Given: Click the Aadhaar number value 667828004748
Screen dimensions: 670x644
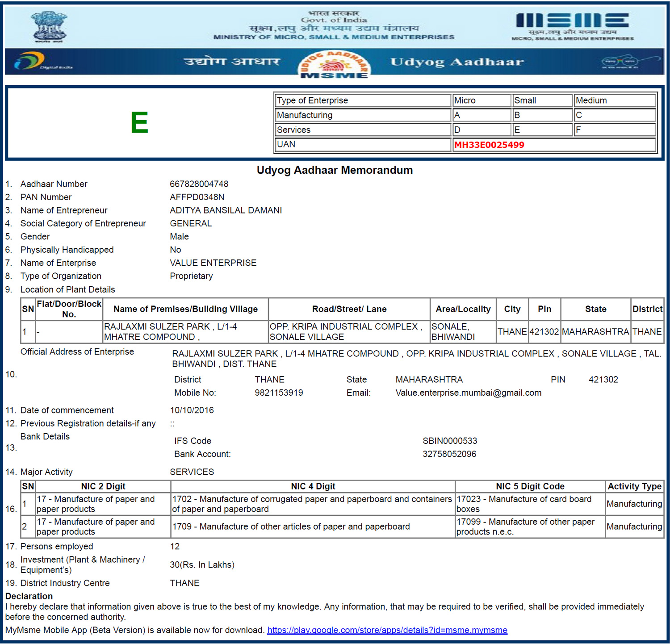Looking at the screenshot, I should point(199,184).
